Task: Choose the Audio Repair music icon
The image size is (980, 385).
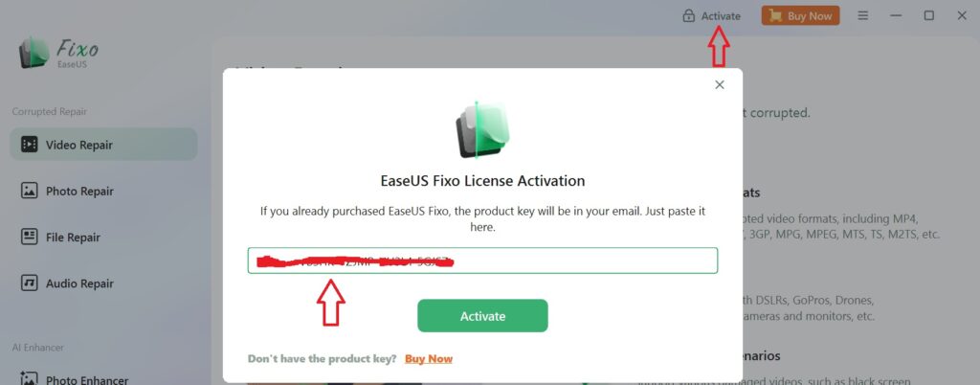Action: tap(30, 283)
